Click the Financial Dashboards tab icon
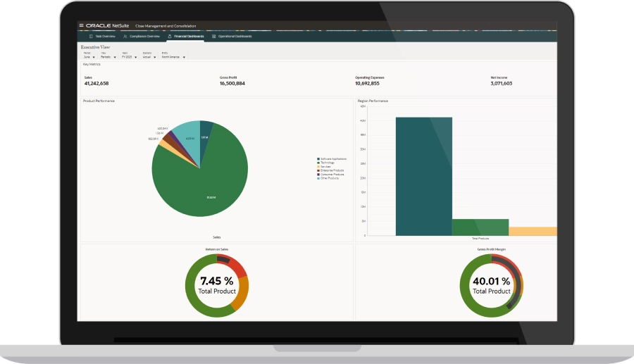The height and width of the screenshot is (364, 634). coord(170,36)
